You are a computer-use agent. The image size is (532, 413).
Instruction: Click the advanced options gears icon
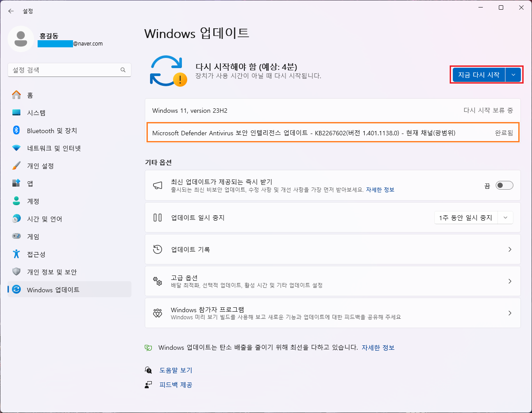coord(158,281)
